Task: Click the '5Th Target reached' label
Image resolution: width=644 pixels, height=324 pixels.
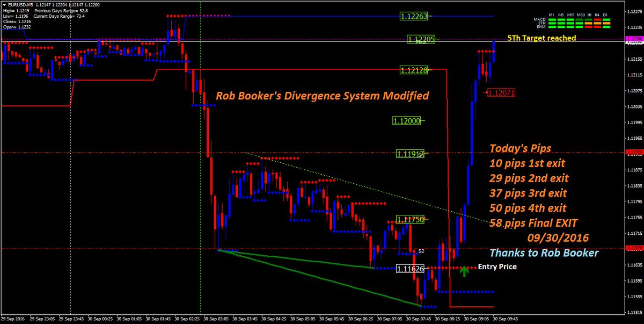Action: click(541, 38)
